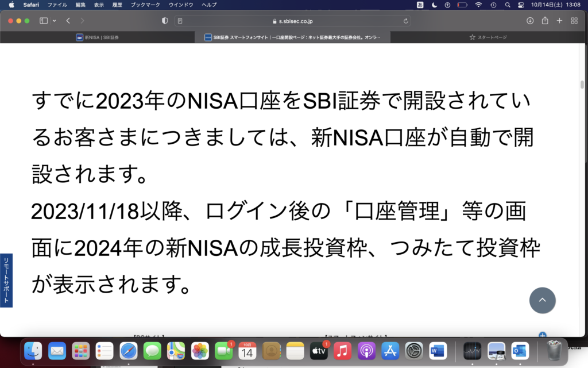The height and width of the screenshot is (368, 588).
Task: Open Spotlight search in the menu bar
Action: point(506,5)
